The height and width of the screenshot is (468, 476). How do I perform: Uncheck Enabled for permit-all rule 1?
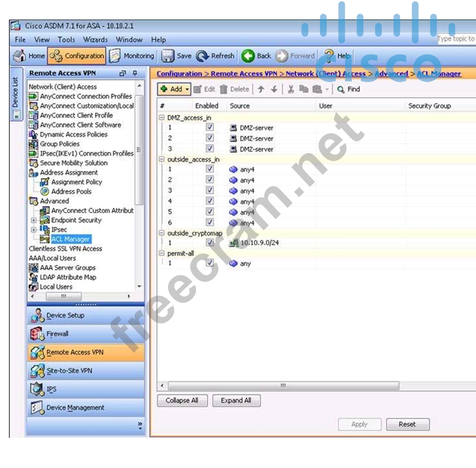tap(210, 263)
